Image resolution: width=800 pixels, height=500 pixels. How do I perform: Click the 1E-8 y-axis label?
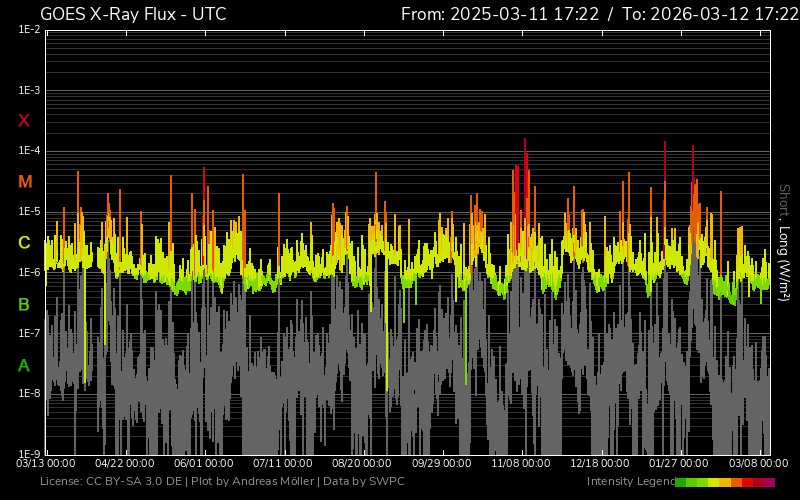point(29,393)
